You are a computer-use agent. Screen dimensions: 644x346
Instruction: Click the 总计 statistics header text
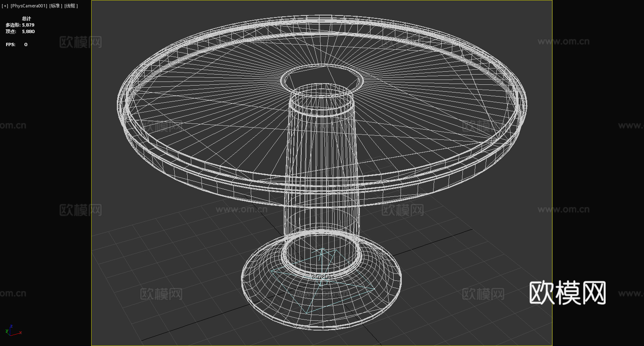click(26, 18)
